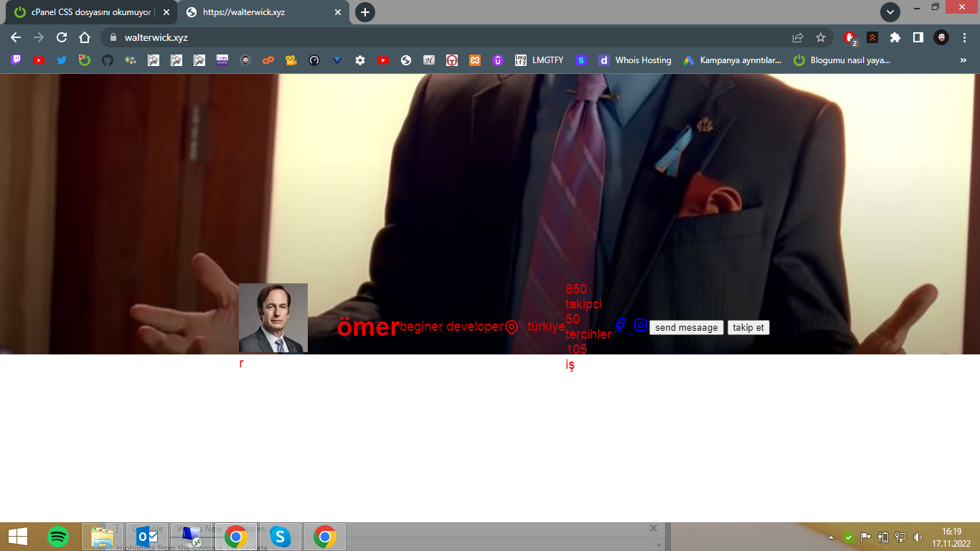The image size is (980, 551).
Task: Open the Chrome three-dot menu
Action: (x=964, y=37)
